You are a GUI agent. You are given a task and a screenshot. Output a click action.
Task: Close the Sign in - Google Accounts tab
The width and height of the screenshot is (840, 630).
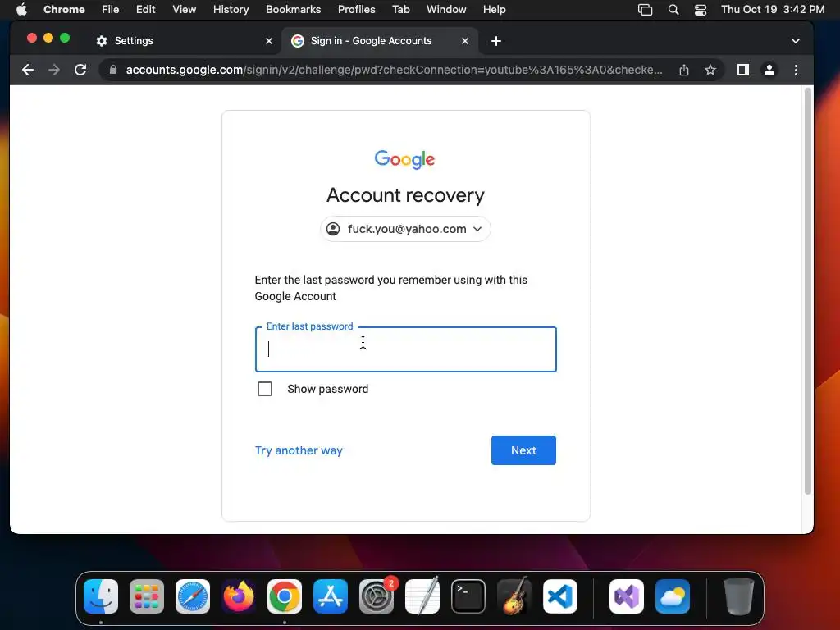coord(465,41)
